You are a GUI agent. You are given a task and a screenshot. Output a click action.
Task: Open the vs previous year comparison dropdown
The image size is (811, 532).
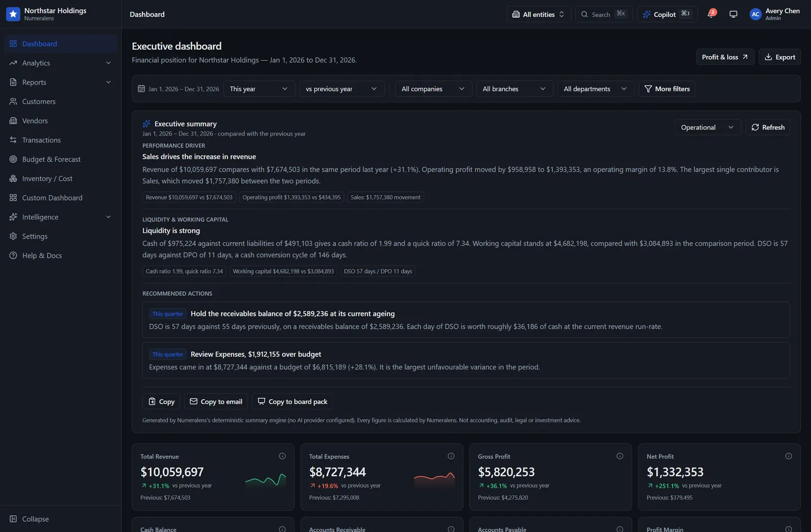pyautogui.click(x=342, y=89)
